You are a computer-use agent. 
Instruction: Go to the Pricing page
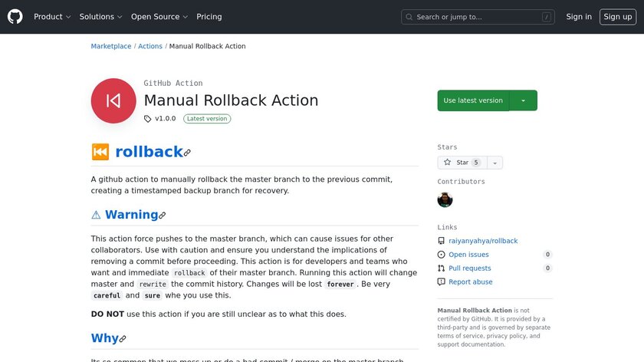coord(209,17)
